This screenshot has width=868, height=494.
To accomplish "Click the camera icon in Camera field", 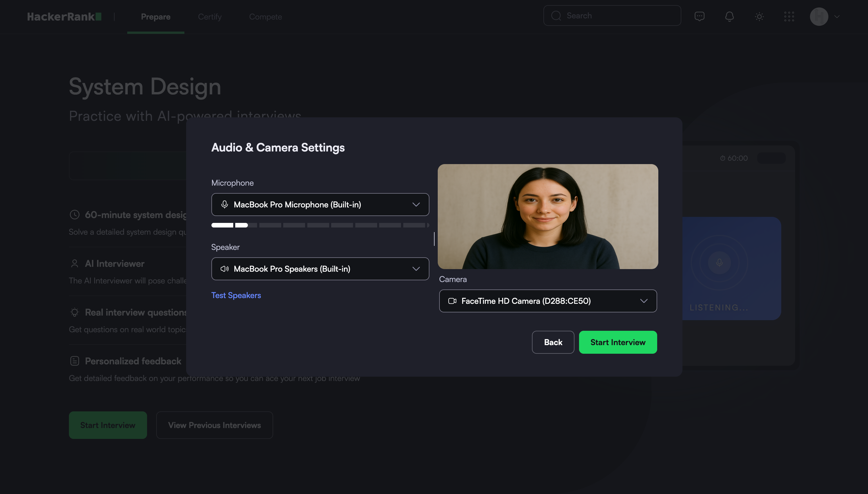I will pos(452,301).
